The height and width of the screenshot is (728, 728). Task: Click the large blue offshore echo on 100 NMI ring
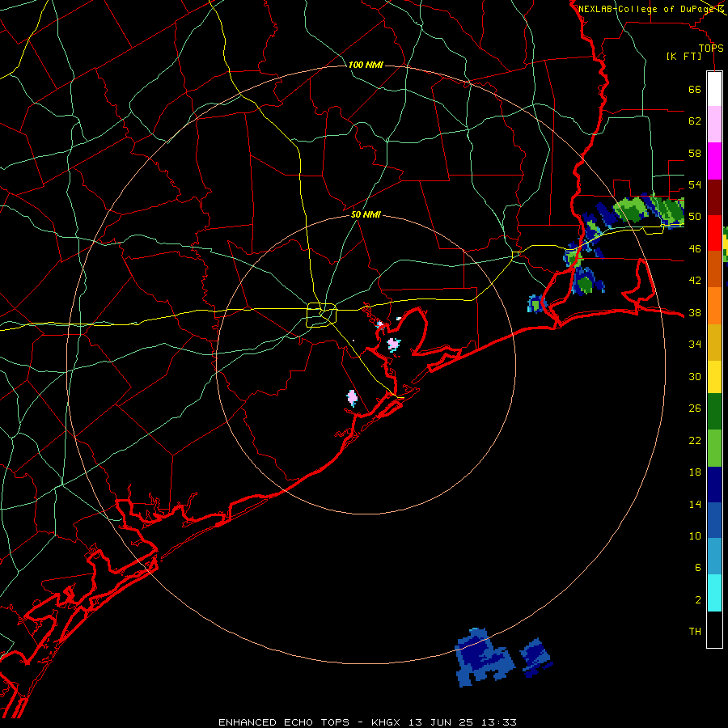[x=485, y=658]
